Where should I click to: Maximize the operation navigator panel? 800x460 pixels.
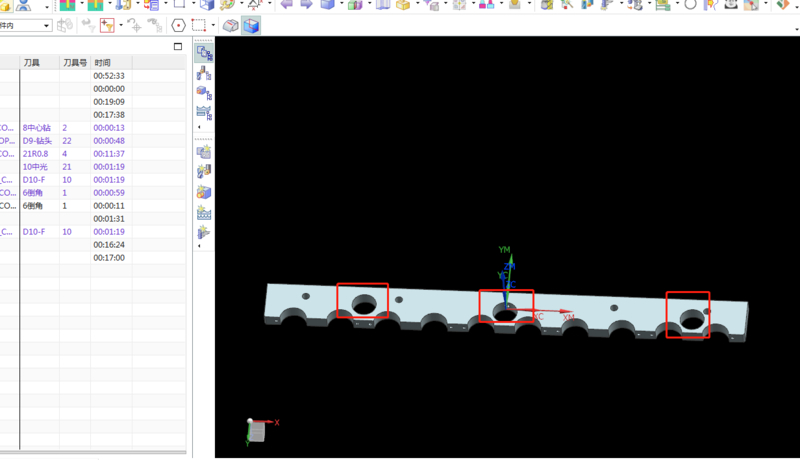tap(178, 47)
